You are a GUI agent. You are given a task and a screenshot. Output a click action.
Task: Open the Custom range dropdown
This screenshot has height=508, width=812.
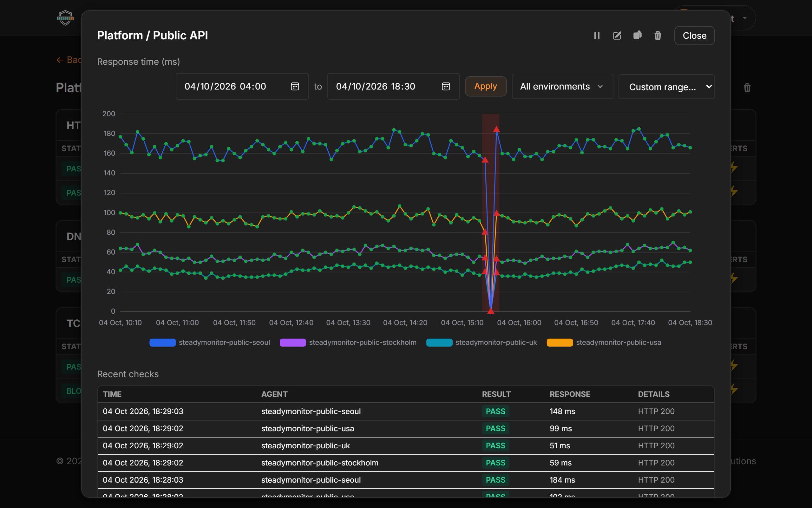(x=666, y=87)
